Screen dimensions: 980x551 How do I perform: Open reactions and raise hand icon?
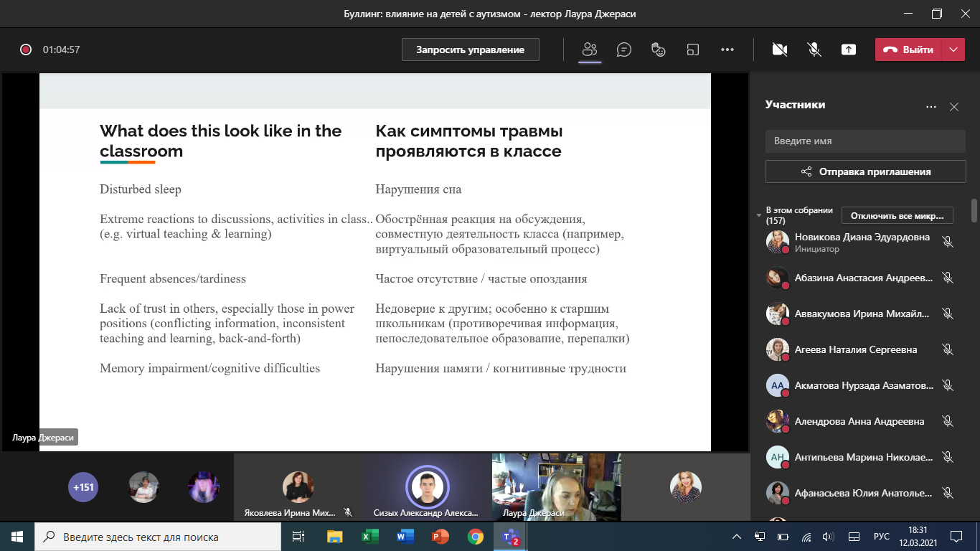pos(658,50)
